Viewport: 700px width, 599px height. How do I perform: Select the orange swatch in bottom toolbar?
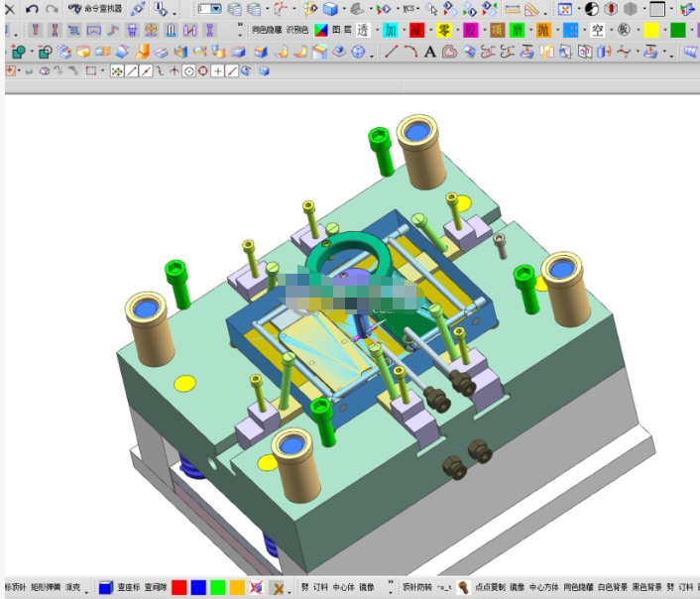point(237,587)
